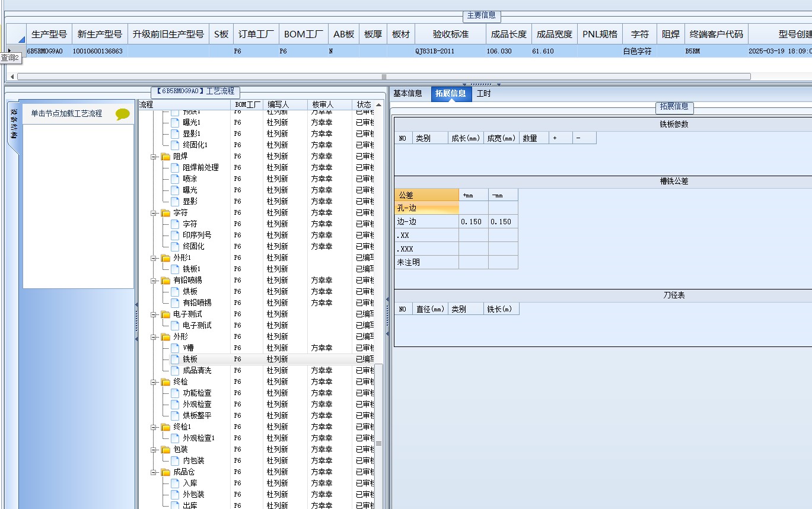Click the document icon beside 显影1
Viewport: 812px width, 509px height.
pos(175,134)
